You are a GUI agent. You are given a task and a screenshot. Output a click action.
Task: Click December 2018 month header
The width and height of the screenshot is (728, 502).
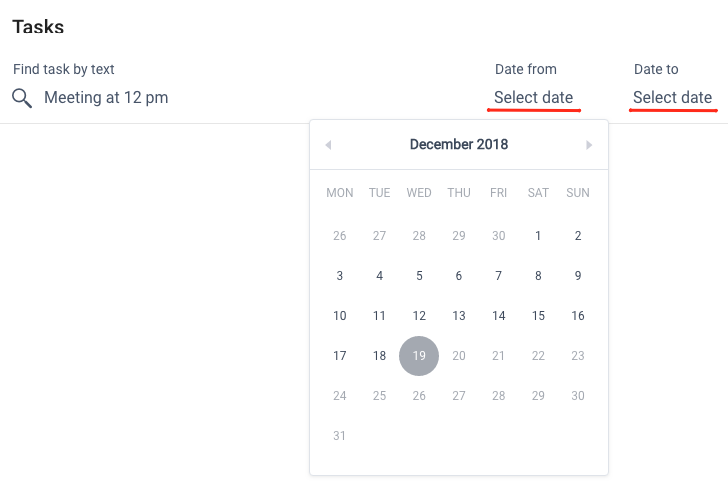click(x=459, y=144)
